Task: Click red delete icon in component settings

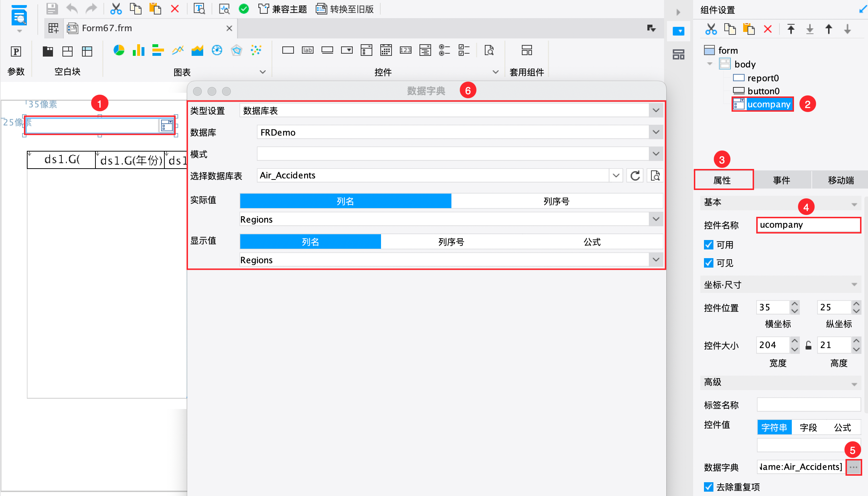Action: point(767,29)
